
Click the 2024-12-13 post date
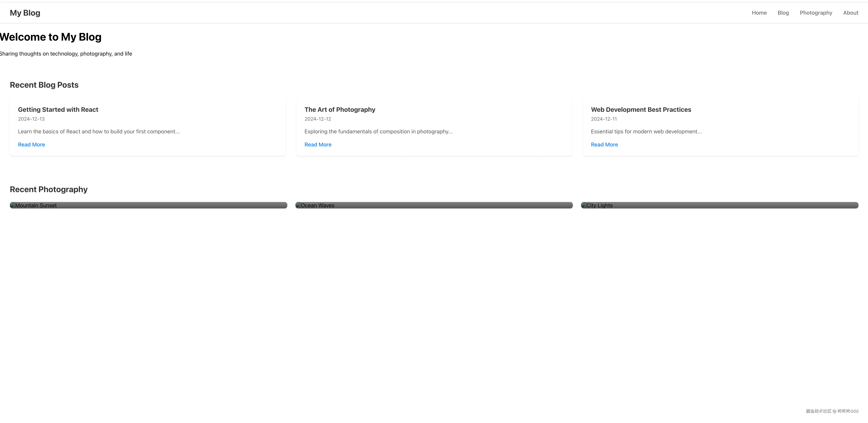pos(31,119)
